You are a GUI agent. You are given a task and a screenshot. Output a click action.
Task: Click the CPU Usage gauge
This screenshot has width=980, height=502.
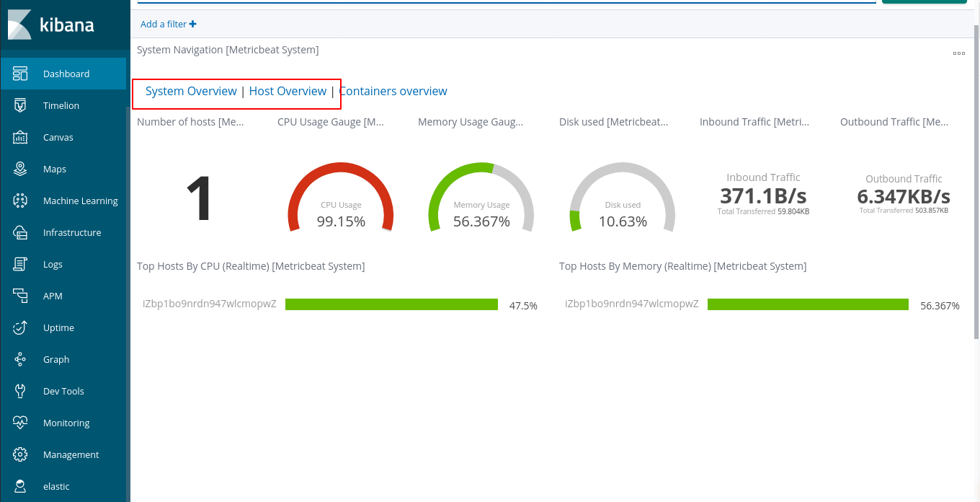click(x=341, y=196)
